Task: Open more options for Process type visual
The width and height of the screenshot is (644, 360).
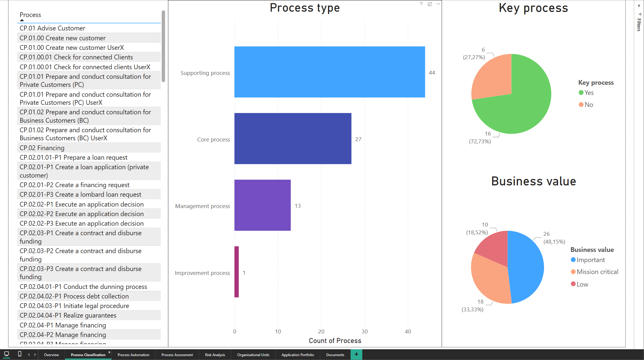Action: (x=438, y=4)
